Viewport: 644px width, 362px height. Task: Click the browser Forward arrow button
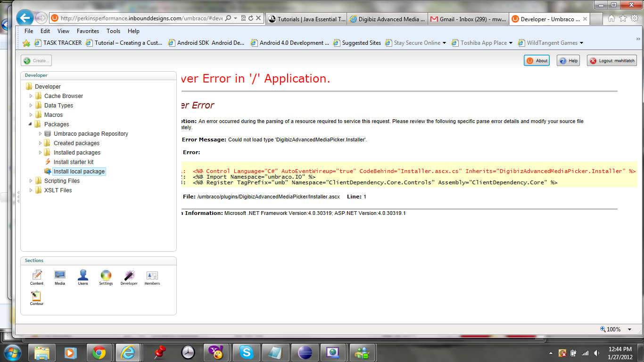click(41, 18)
